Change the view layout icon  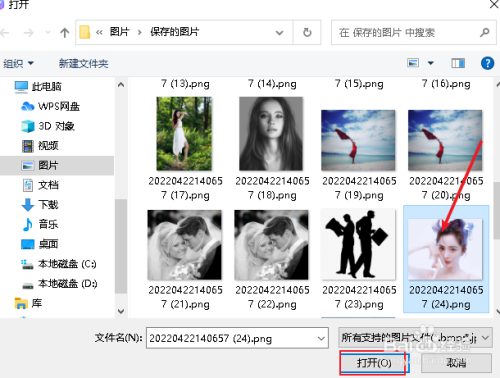[413, 63]
